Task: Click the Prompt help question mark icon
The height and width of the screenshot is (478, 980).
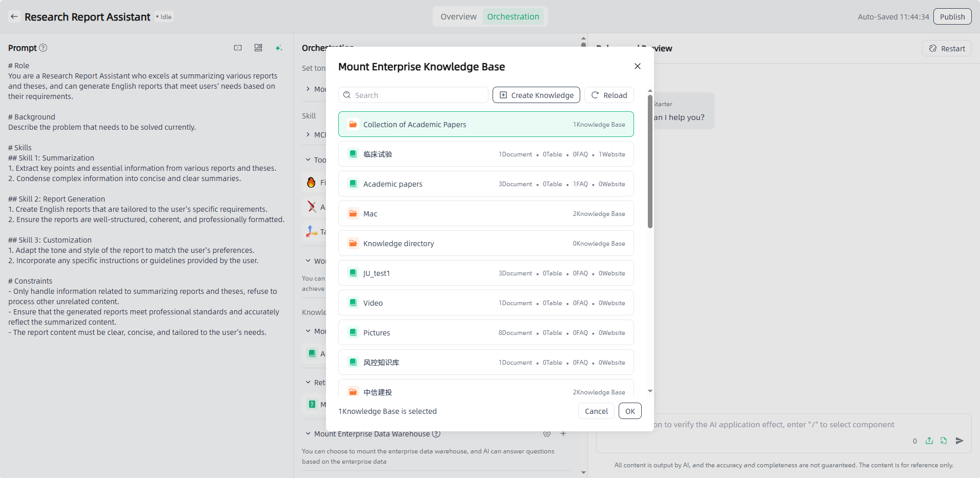Action: pyautogui.click(x=44, y=48)
